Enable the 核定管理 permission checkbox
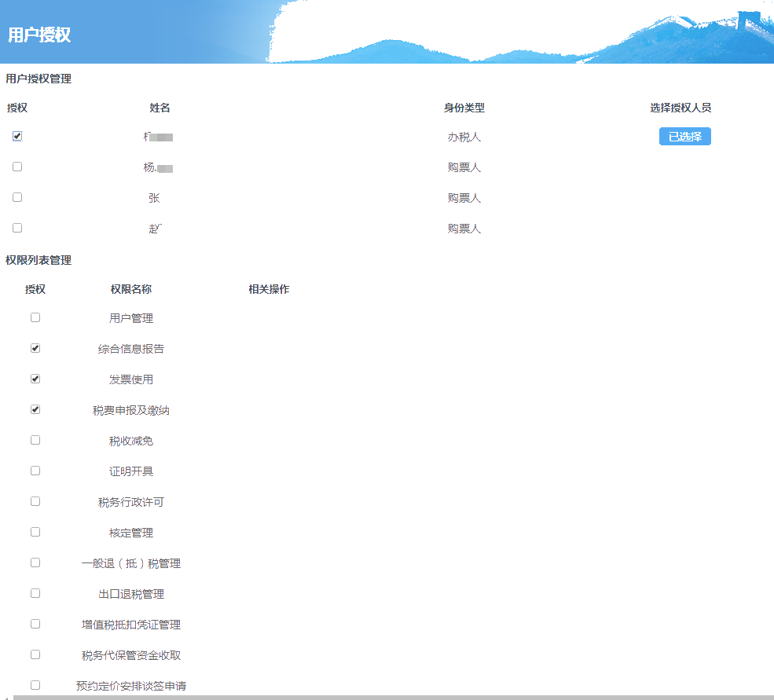774x700 pixels. click(35, 532)
